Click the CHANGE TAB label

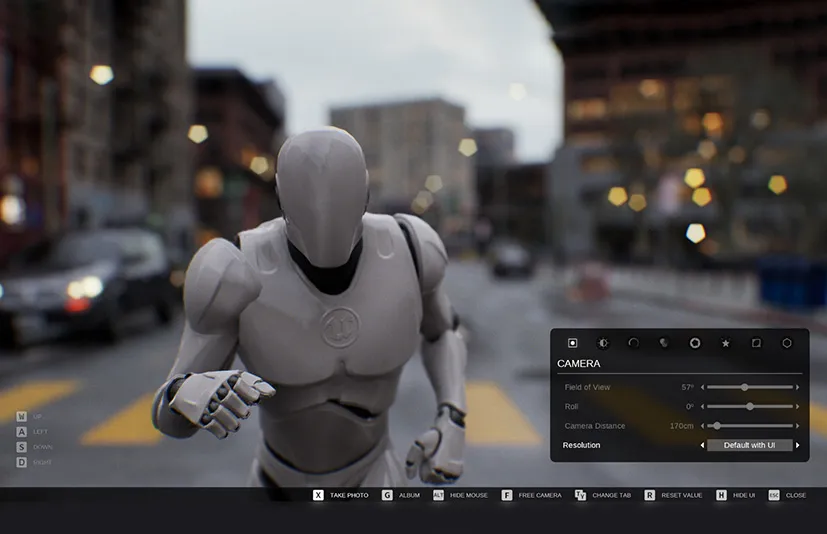tap(612, 495)
